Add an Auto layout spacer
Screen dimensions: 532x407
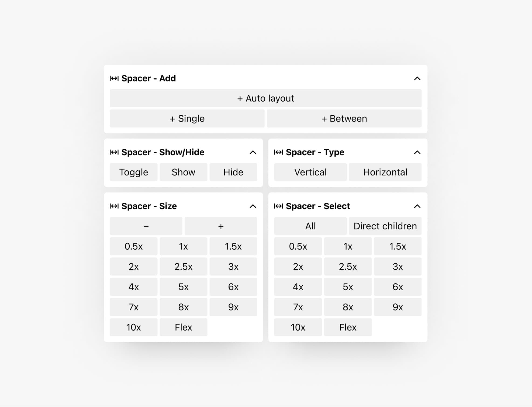click(x=266, y=98)
